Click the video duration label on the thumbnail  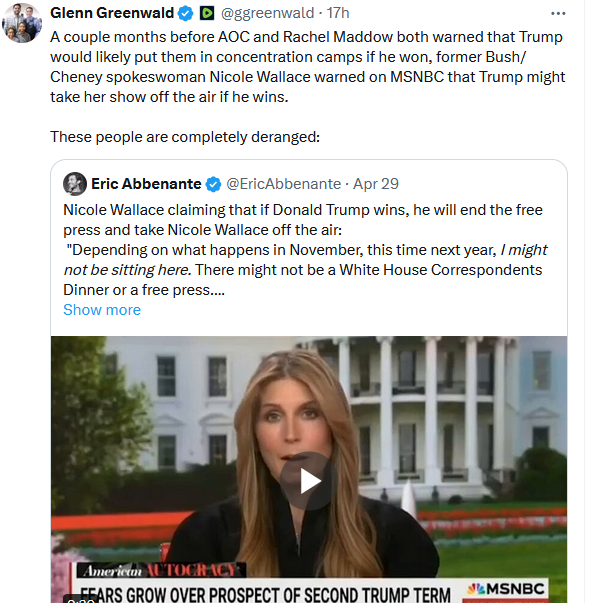click(81, 599)
